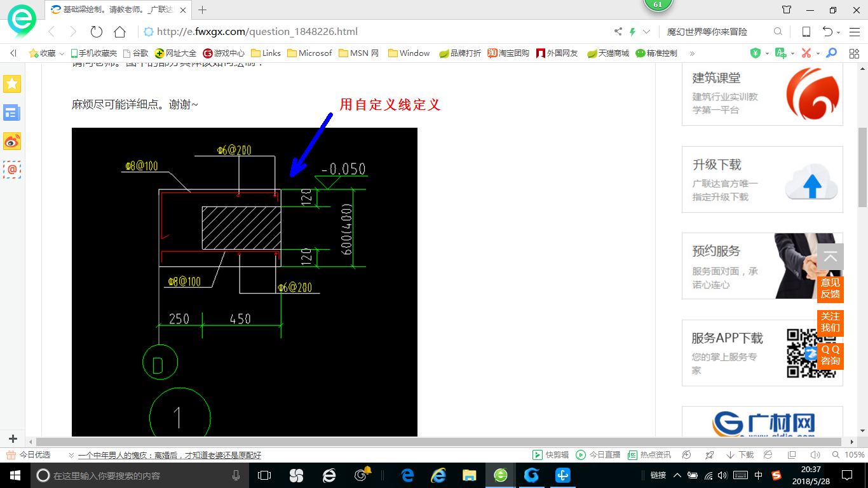Click the forward navigation arrow

pos(73,32)
